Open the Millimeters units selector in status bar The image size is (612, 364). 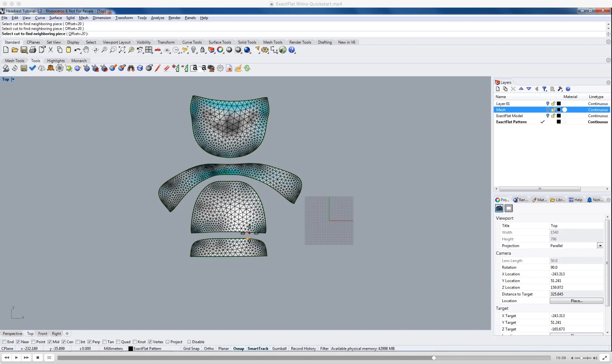(113, 348)
